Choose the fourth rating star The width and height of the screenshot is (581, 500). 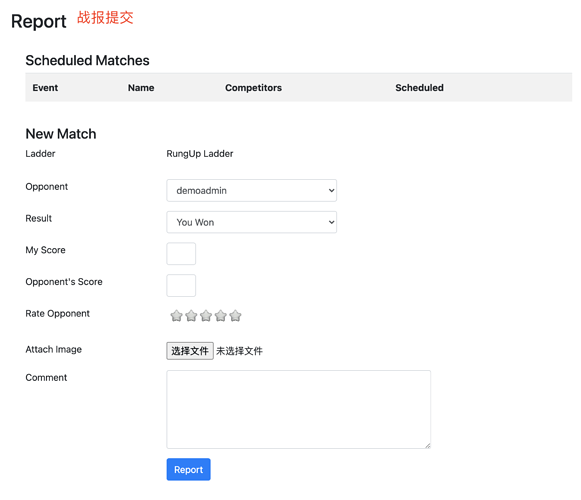(221, 316)
